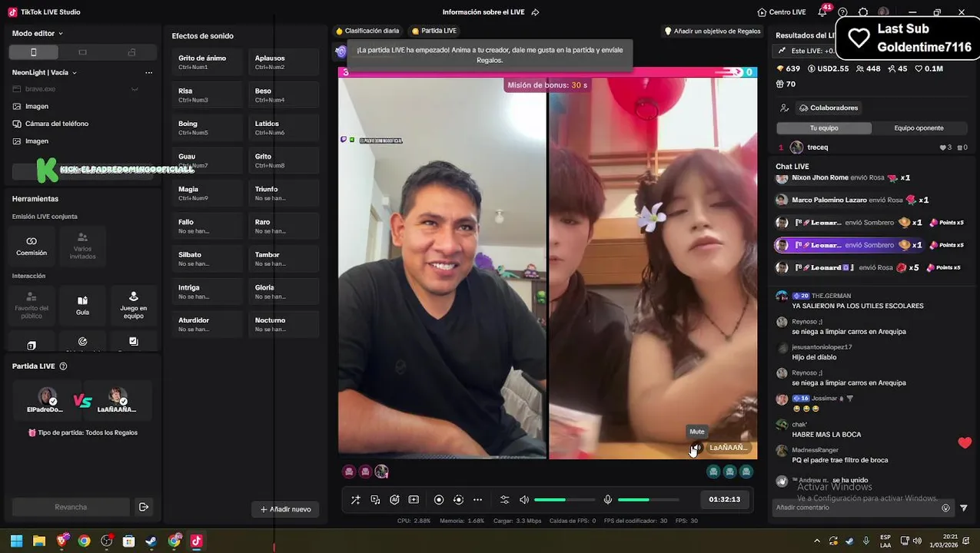The image size is (980, 553).
Task: Adjust the microphone volume slider
Action: click(648, 500)
